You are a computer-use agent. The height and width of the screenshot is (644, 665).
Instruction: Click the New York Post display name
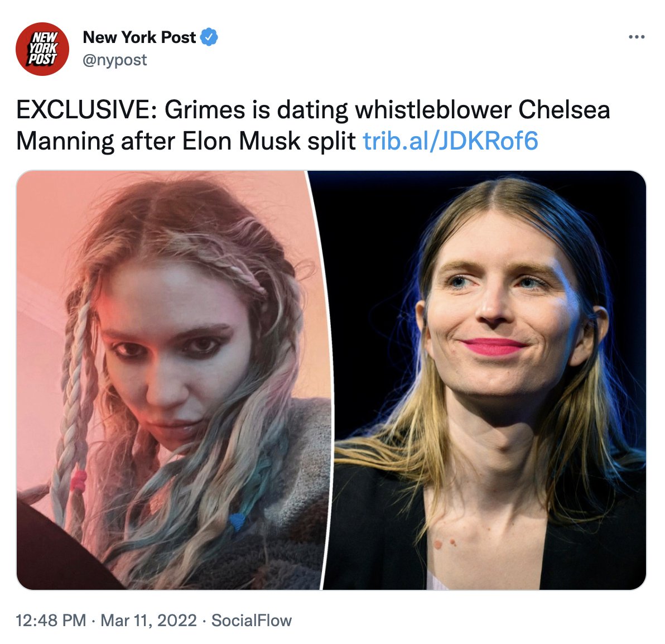139,37
